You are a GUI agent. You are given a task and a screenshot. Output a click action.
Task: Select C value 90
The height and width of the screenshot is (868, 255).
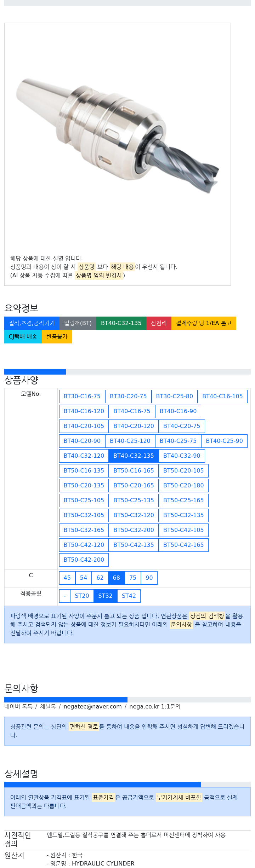(x=149, y=578)
